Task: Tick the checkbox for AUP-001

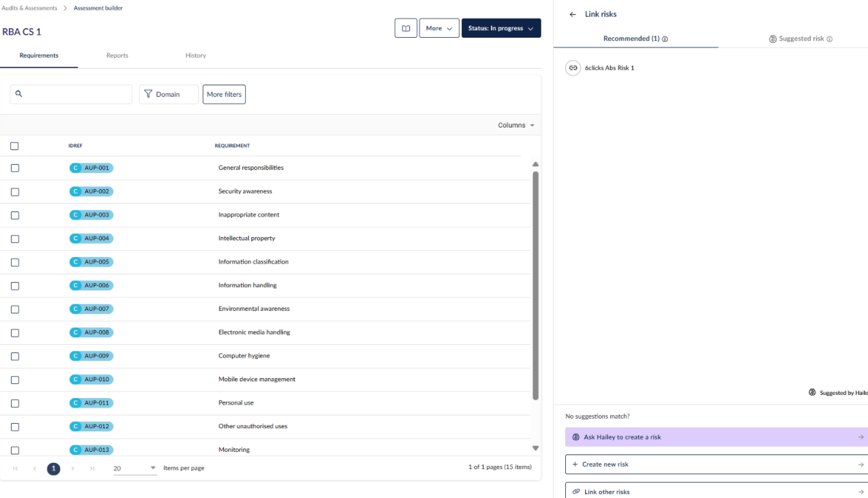Action: coord(15,168)
